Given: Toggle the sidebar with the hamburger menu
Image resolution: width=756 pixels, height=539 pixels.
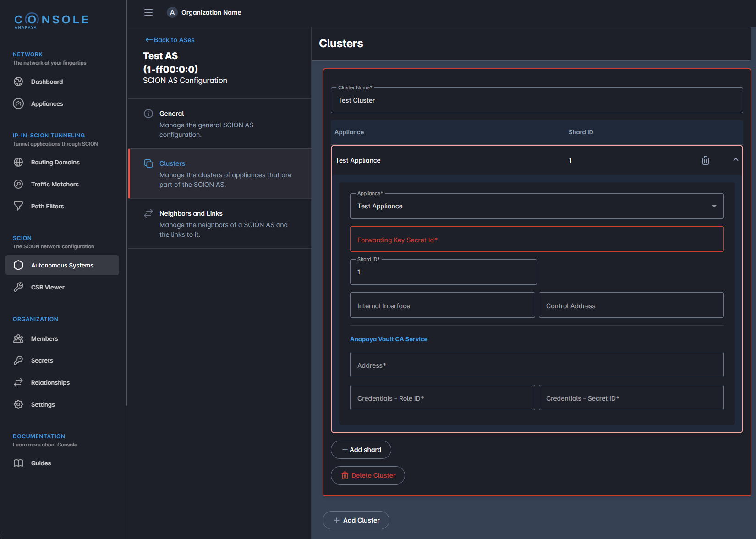Looking at the screenshot, I should pos(148,12).
